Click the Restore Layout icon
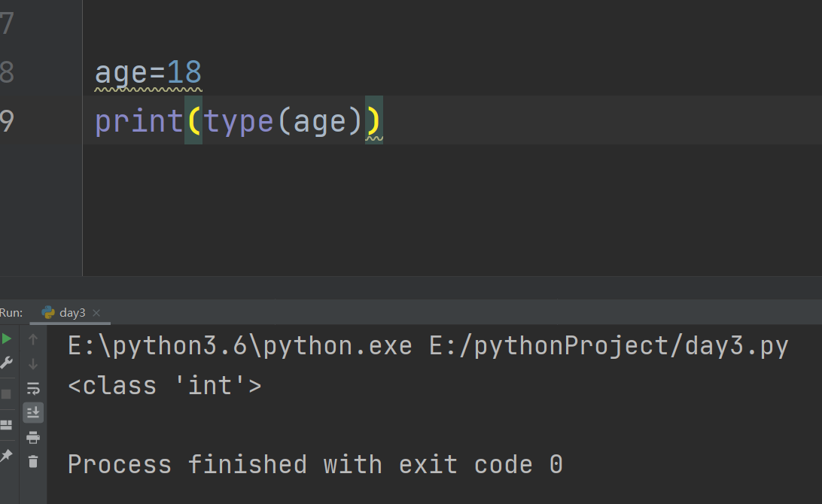Image resolution: width=822 pixels, height=504 pixels. point(6,425)
